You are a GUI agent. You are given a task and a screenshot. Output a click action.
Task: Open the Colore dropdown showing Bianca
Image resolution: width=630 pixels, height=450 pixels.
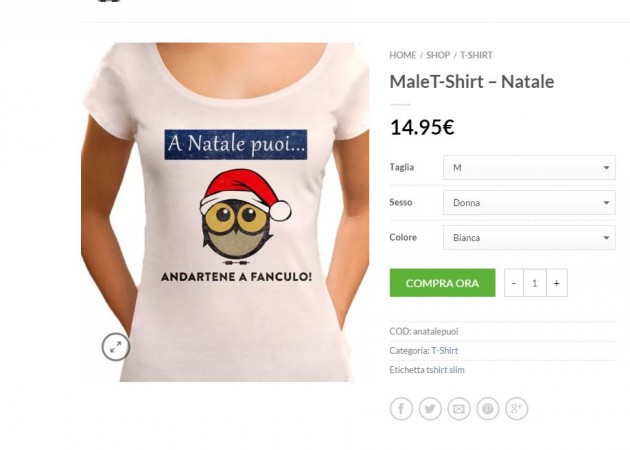[529, 237]
